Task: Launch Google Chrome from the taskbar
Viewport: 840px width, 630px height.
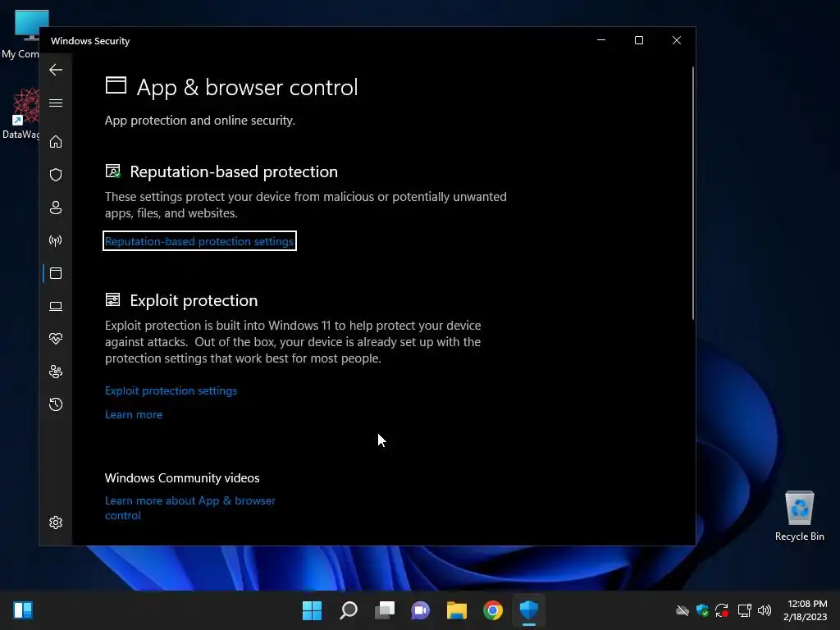Action: coord(493,610)
